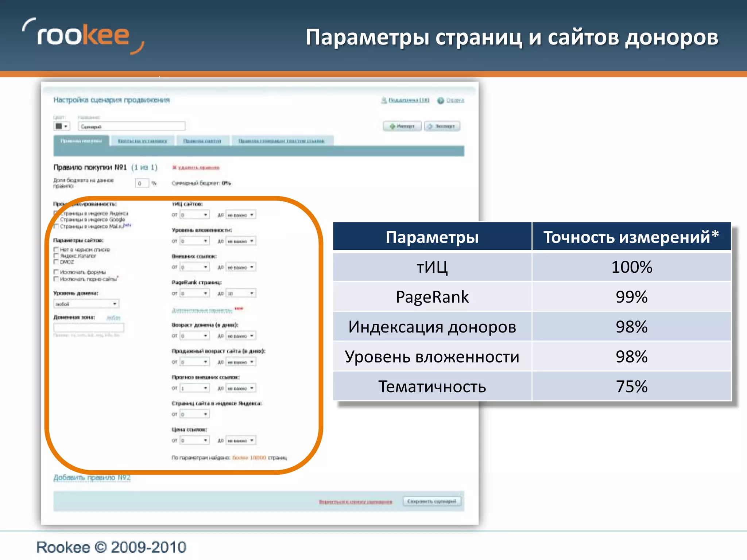Click the '100%' table cell
747x560 pixels.
tap(631, 267)
